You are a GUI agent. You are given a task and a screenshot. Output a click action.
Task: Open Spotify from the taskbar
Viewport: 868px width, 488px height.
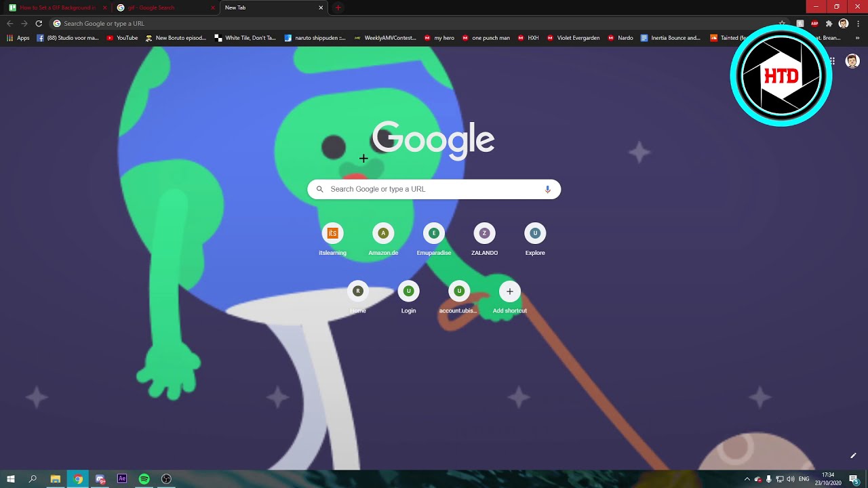pyautogui.click(x=144, y=479)
